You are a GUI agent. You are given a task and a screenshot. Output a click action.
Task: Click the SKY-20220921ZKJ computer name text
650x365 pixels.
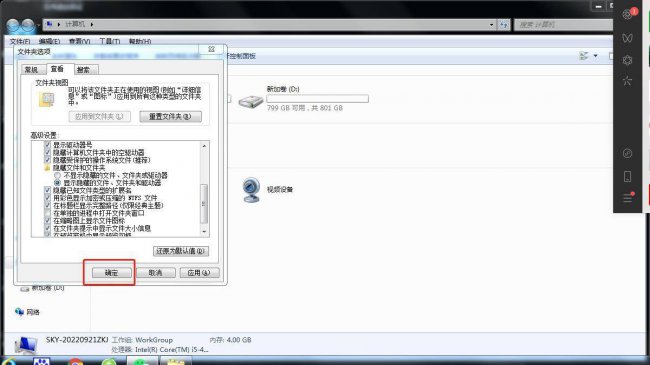[77, 340]
